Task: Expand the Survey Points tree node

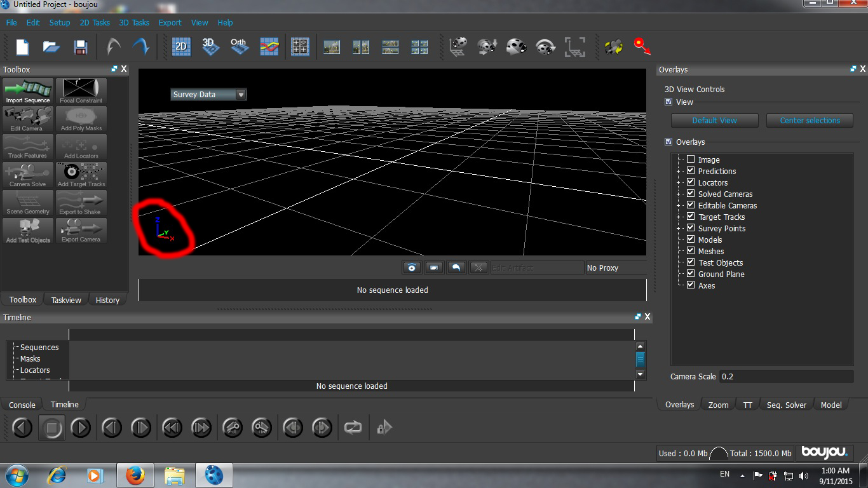Action: 680,228
